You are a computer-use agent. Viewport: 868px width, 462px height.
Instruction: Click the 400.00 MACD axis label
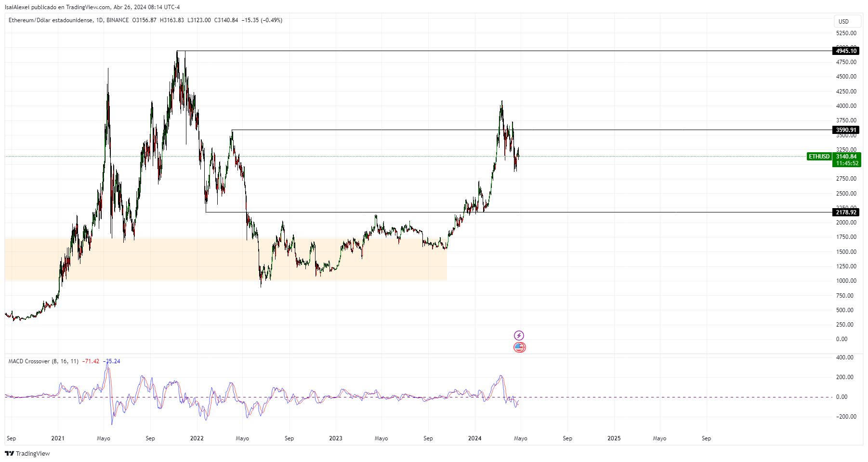tap(845, 357)
